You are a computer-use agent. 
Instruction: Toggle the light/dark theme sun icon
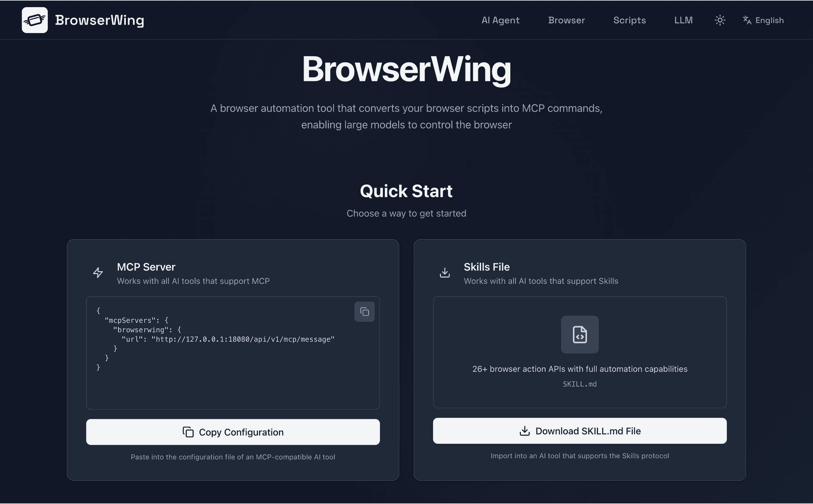pyautogui.click(x=720, y=20)
